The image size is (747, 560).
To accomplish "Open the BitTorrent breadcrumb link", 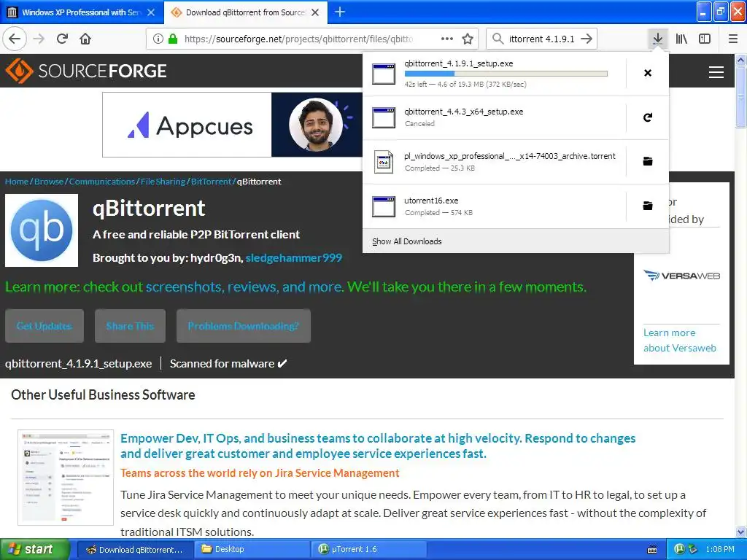I will tap(211, 182).
